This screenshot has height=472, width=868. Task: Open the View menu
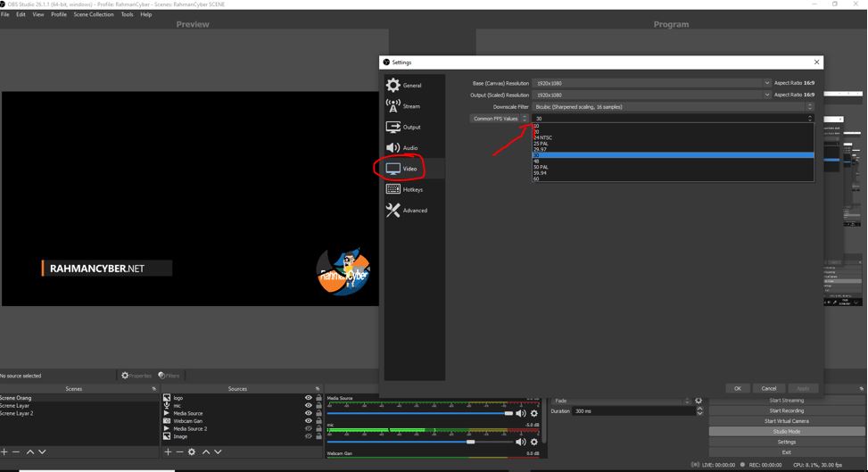pyautogui.click(x=38, y=14)
